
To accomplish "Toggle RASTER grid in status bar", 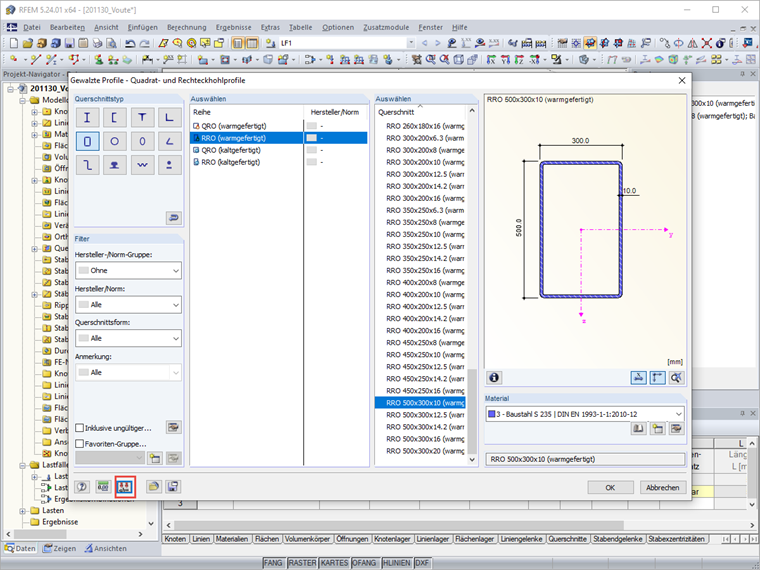I will pos(302,563).
